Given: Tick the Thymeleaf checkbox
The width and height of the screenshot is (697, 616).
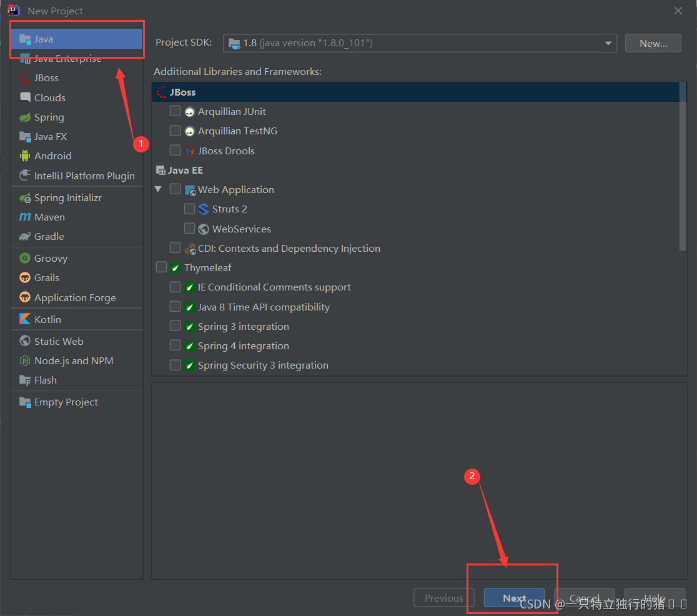Looking at the screenshot, I should pos(161,267).
